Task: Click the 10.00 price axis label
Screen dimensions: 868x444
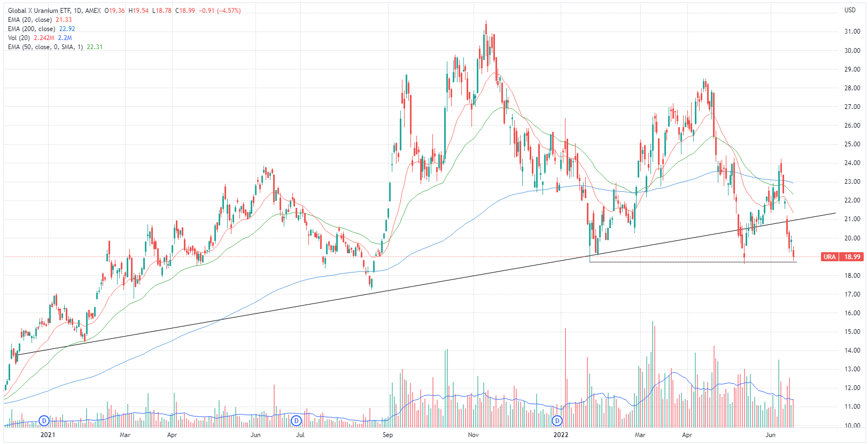Action: click(852, 425)
